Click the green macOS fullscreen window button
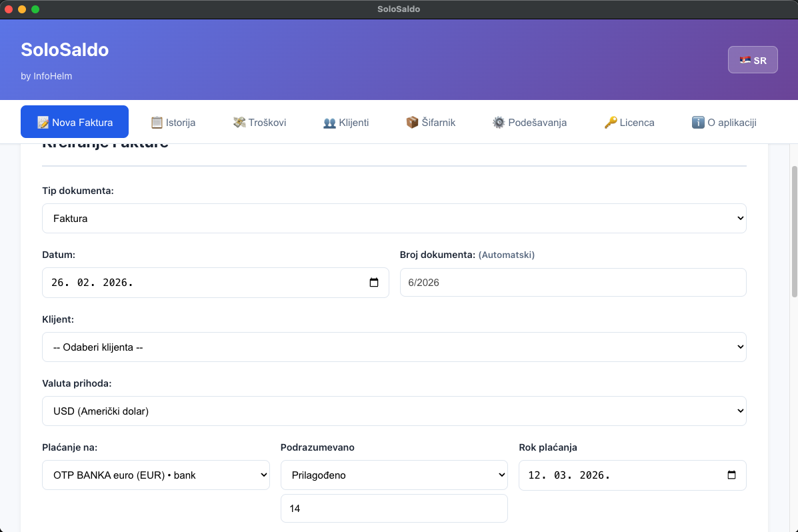Viewport: 798px width, 532px height. [x=35, y=9]
